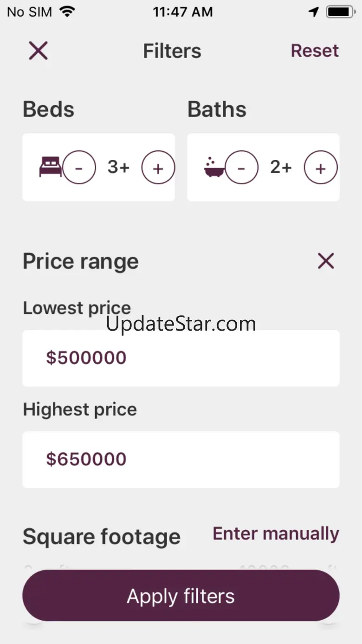362x644 pixels.
Task: Choose Enter manually for square footage
Action: tap(276, 534)
